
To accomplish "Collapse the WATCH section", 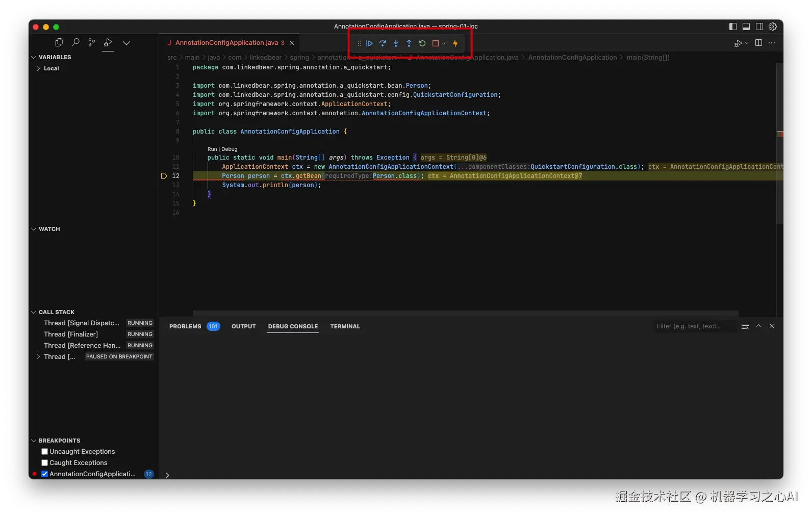I will [34, 229].
